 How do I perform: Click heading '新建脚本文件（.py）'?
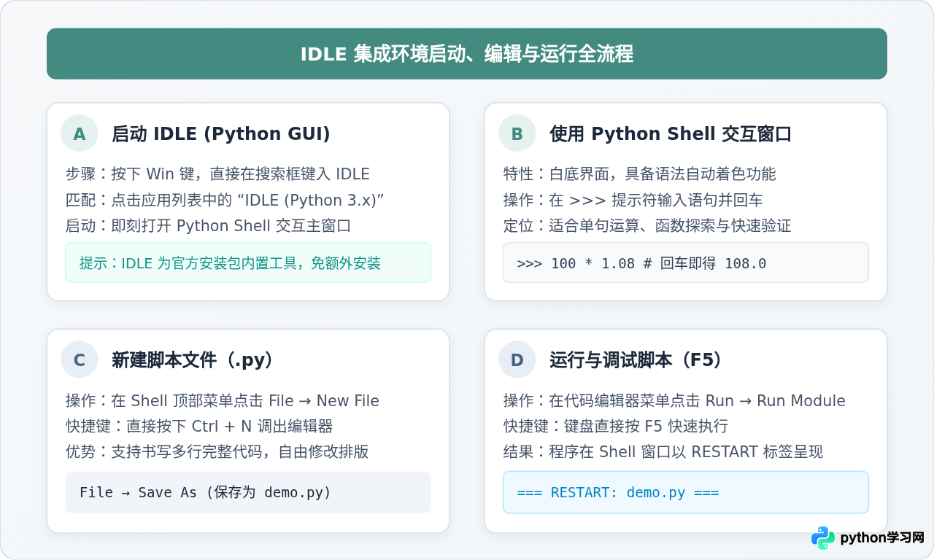click(193, 360)
